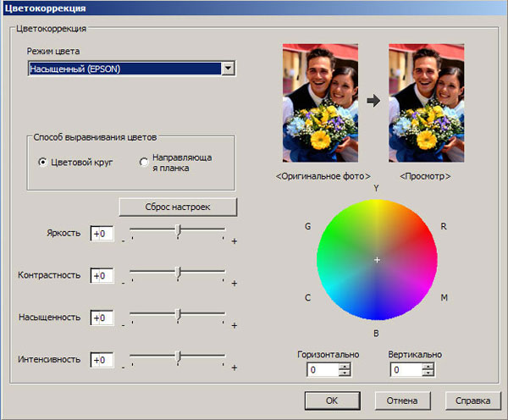
Task: Confirm with the OK button
Action: tap(333, 401)
